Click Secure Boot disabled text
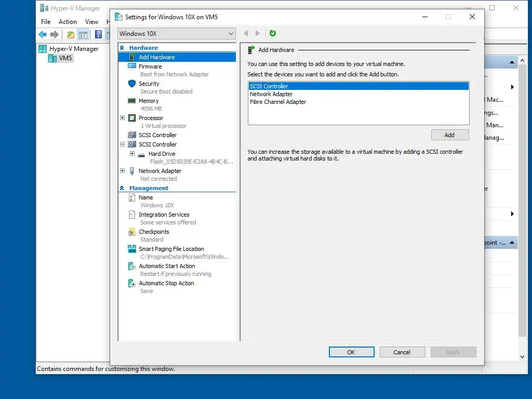532x399 pixels. [x=166, y=91]
